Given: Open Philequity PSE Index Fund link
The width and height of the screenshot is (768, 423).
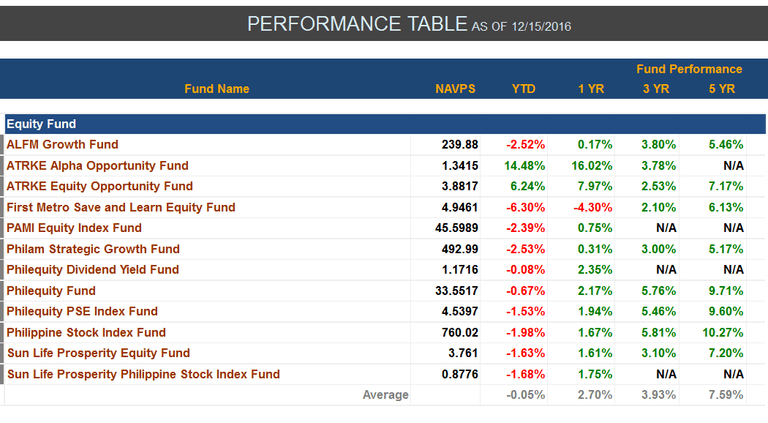Looking at the screenshot, I should tap(82, 311).
